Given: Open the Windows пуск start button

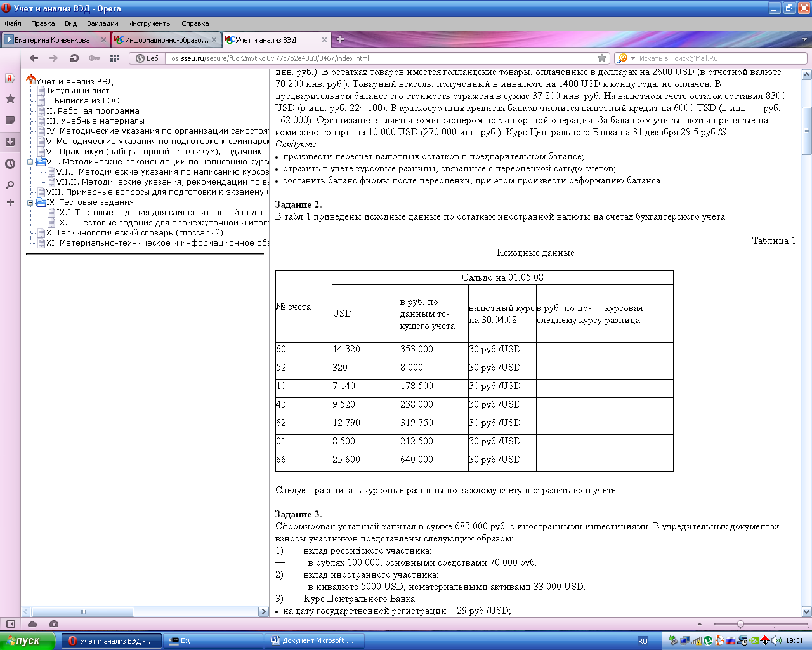Looking at the screenshot, I should (x=28, y=640).
